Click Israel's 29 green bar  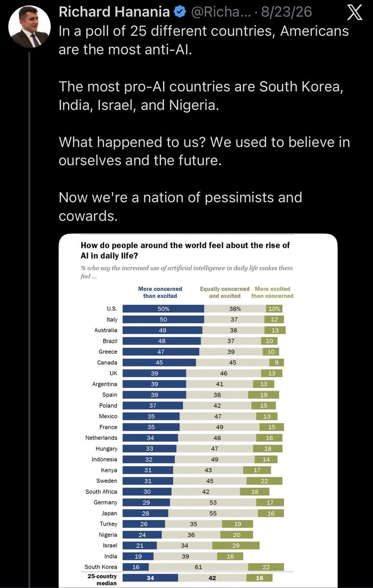236,546
